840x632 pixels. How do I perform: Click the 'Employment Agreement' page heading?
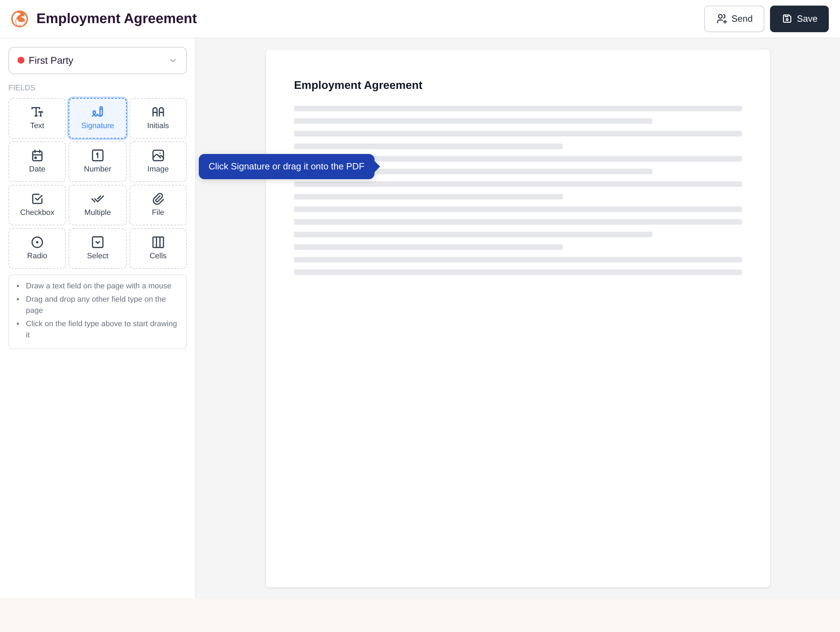tap(358, 85)
